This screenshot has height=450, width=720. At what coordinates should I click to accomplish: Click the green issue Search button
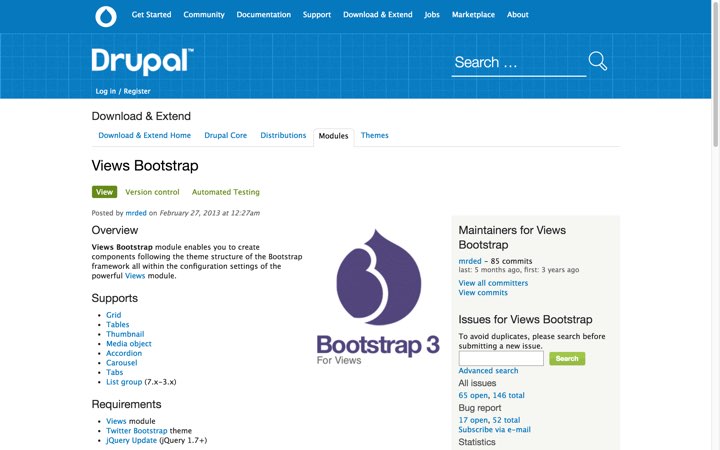click(567, 359)
